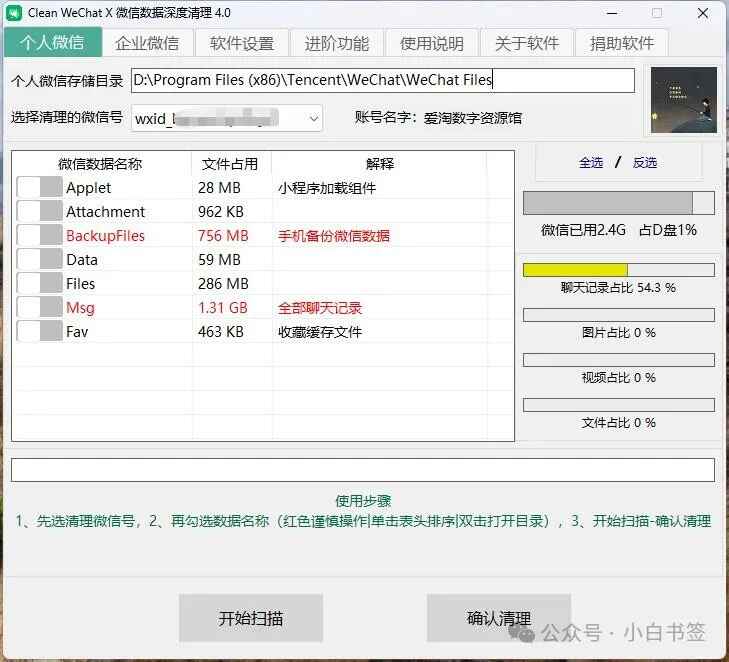Click 全选 to select all items

coord(591,163)
